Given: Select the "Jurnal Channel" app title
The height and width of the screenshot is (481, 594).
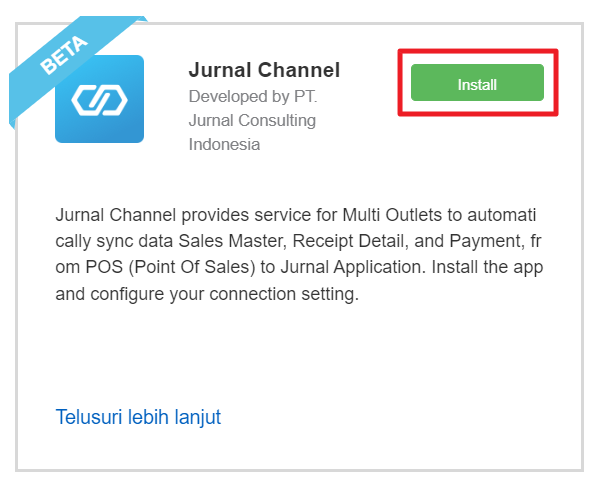Looking at the screenshot, I should 264,70.
